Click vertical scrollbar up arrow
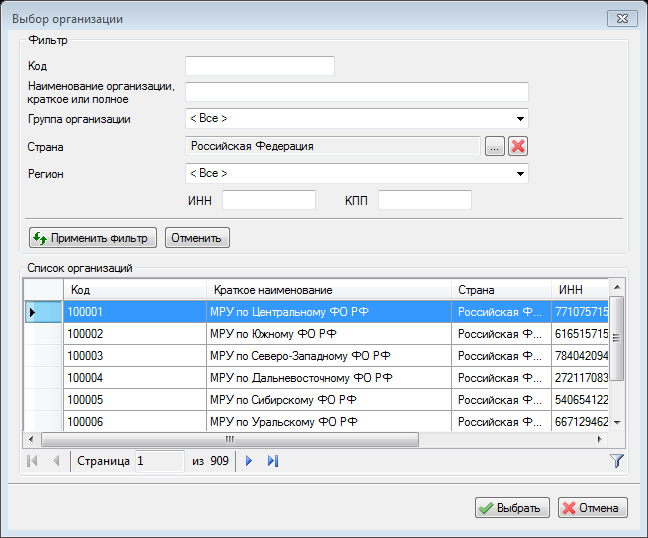Viewport: 648px width, 538px height. [617, 287]
